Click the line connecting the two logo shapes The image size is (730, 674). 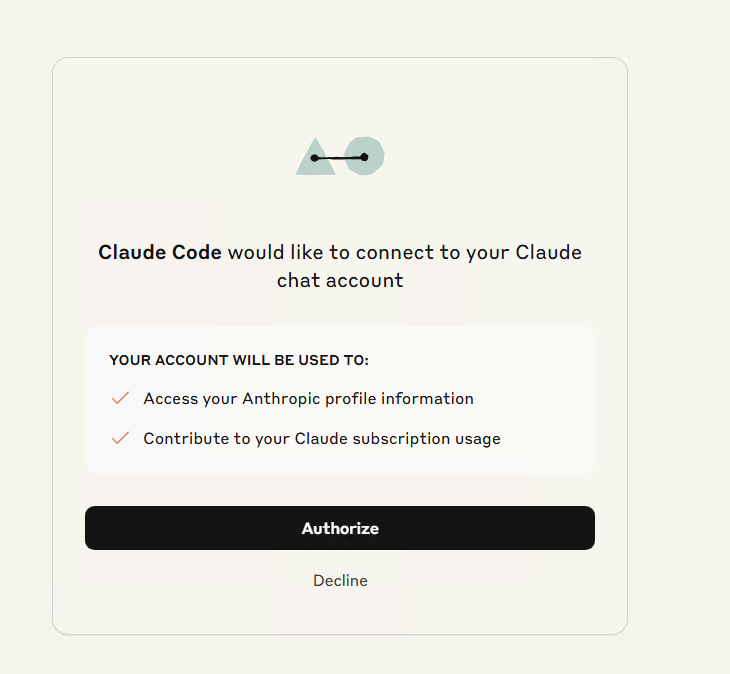[x=339, y=158]
